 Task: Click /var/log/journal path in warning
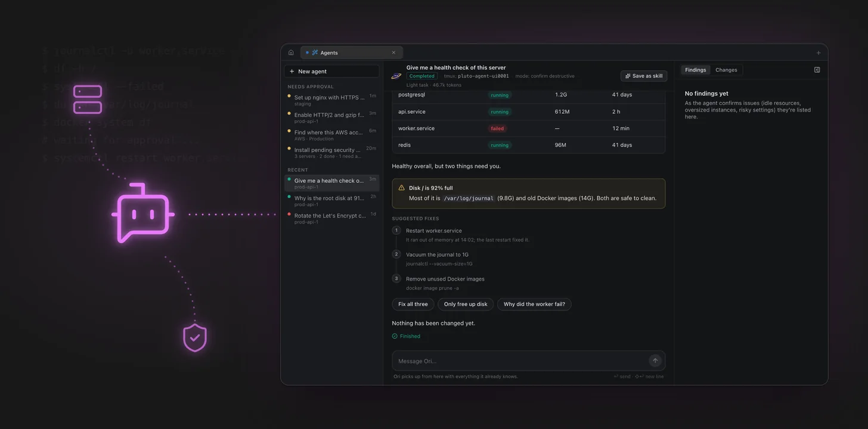pyautogui.click(x=469, y=198)
